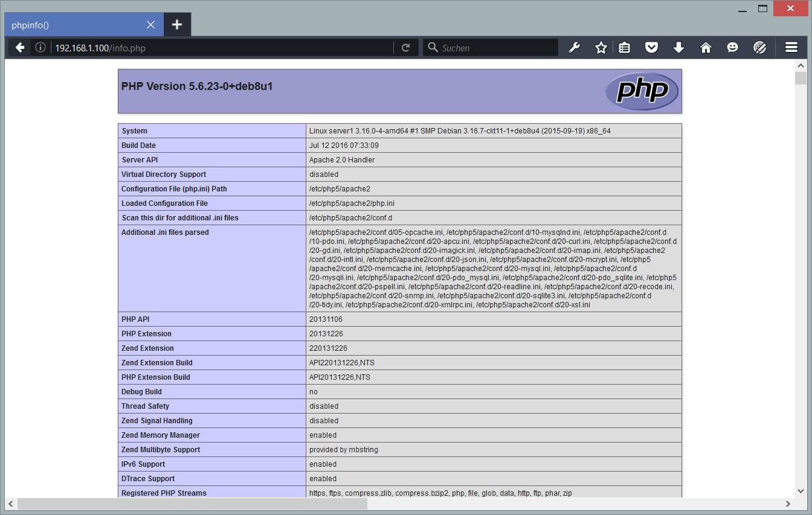
Task: Show bookmarks list icon
Action: click(625, 48)
